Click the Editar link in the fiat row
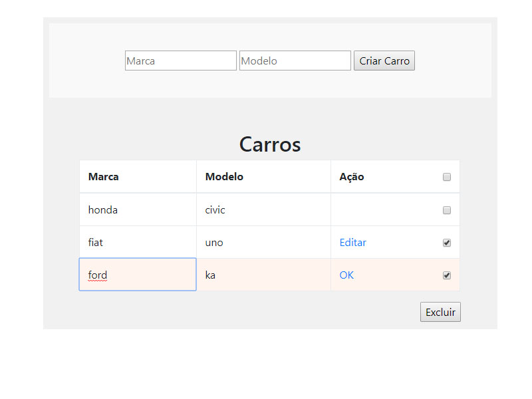Viewport: 532px width, 399px height. click(x=353, y=243)
